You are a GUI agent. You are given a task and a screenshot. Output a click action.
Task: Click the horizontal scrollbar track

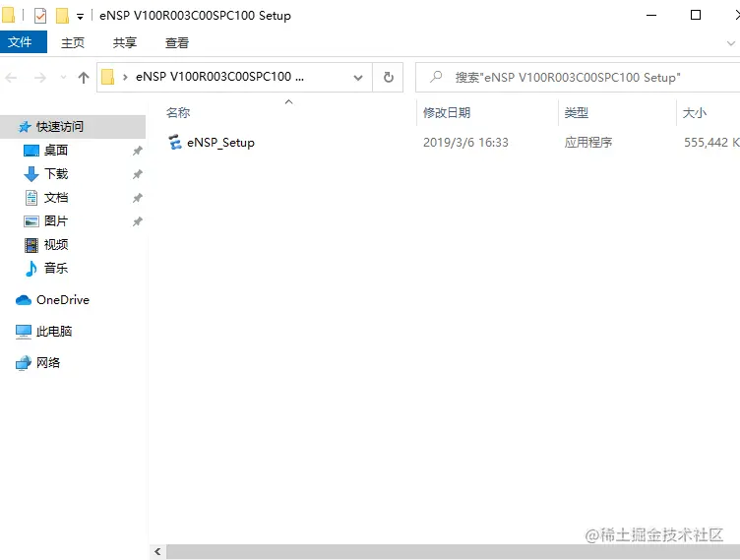453,551
